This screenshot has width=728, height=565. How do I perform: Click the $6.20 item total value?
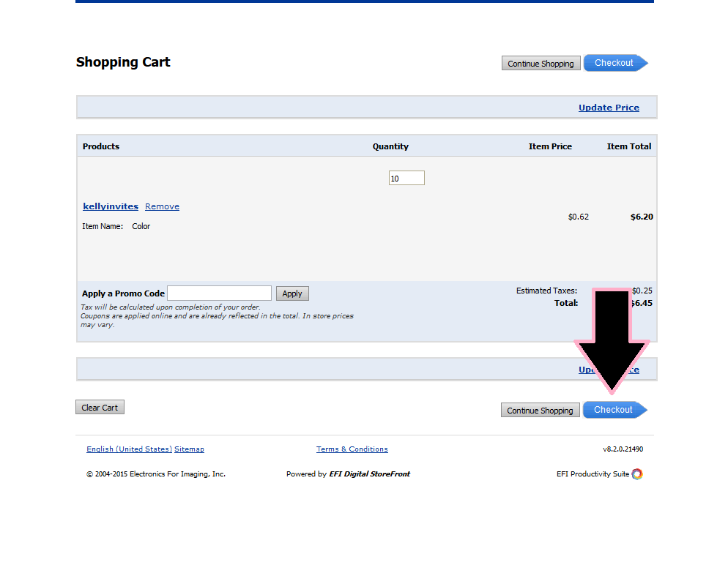coord(642,217)
